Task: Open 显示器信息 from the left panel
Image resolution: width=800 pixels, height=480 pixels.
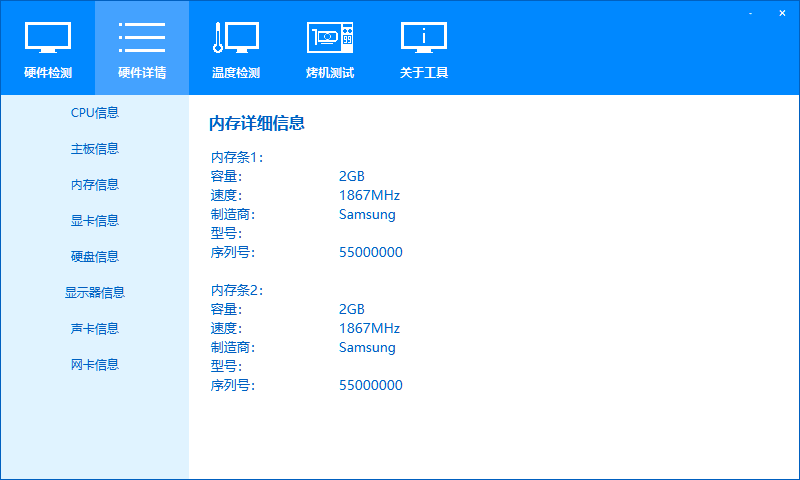Action: click(95, 292)
